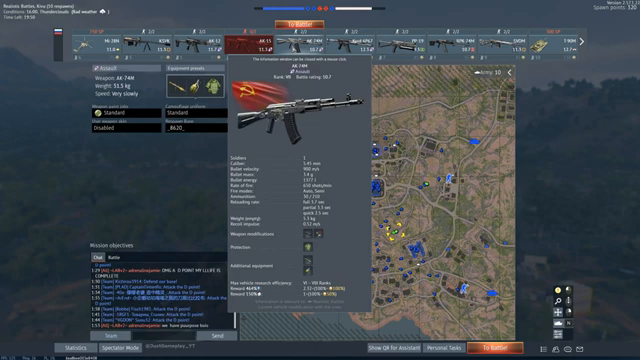Switch to the Chat tab
640x360 pixels.
[98, 257]
